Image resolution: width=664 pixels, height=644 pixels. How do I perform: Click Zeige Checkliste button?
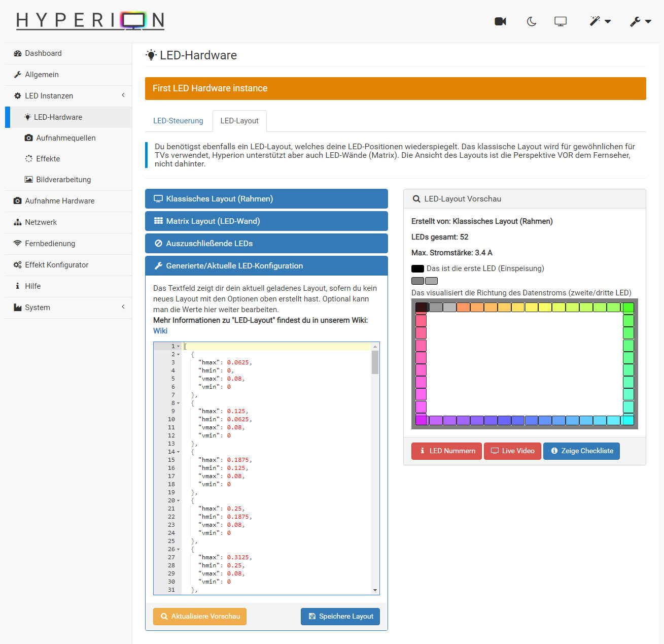pyautogui.click(x=581, y=451)
